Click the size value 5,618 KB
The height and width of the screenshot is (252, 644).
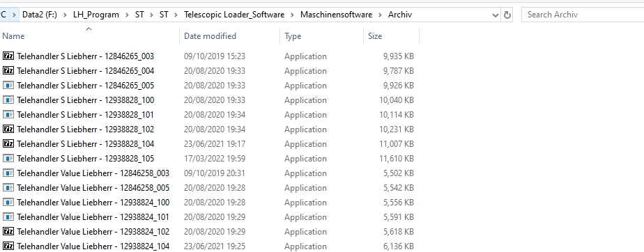(399, 232)
